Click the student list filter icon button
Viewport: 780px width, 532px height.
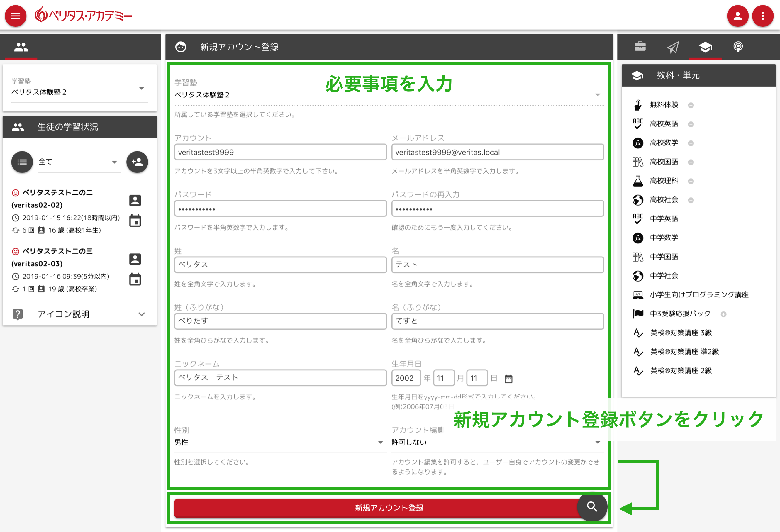pyautogui.click(x=22, y=162)
